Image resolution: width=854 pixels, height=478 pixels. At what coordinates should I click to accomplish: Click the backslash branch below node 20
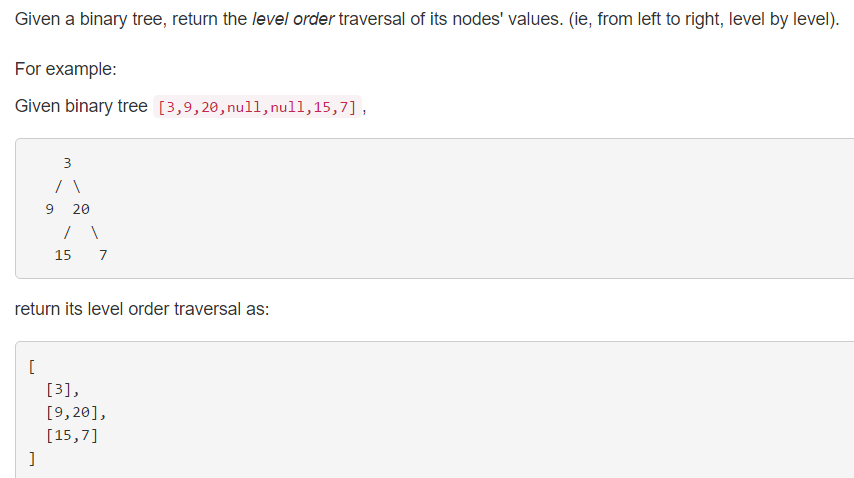(x=95, y=232)
